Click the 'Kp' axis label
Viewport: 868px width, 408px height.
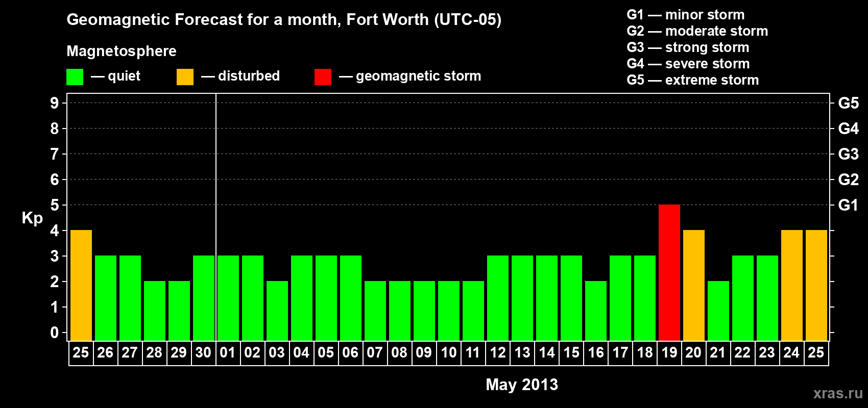click(32, 218)
